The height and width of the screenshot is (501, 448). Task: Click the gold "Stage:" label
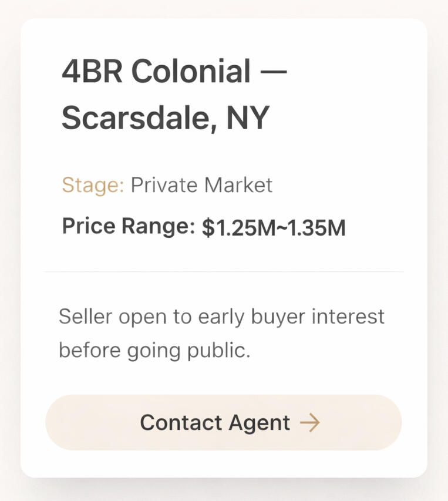93,185
